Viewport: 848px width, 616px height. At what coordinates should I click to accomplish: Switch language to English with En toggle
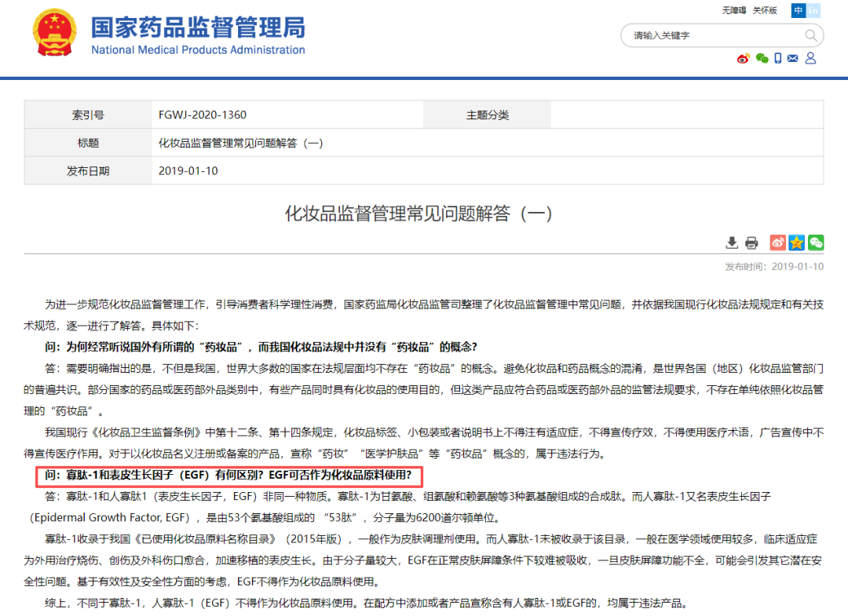[x=813, y=10]
